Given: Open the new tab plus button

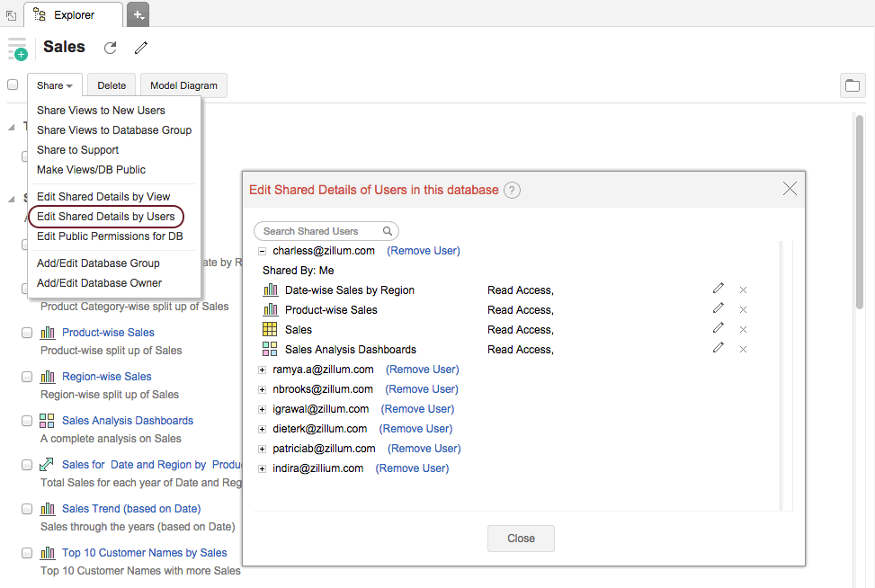Looking at the screenshot, I should coord(138,14).
